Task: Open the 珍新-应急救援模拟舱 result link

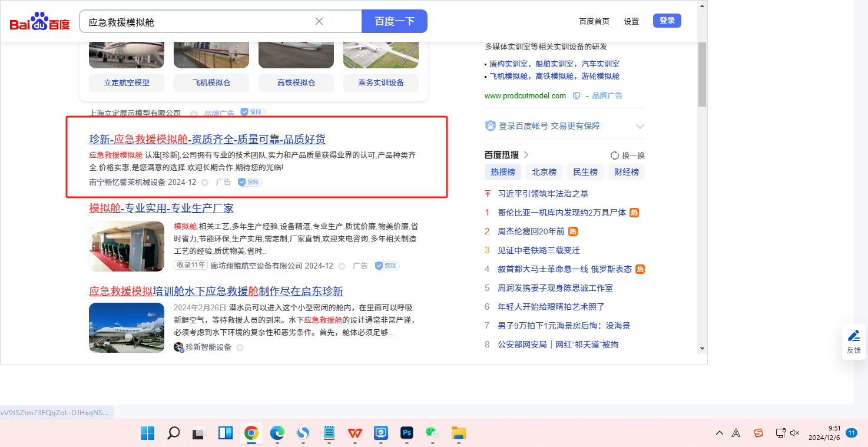Action: (x=207, y=139)
